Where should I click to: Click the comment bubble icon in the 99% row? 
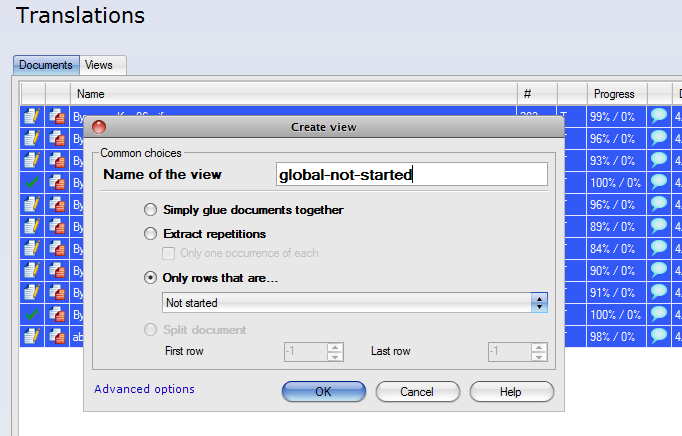[659, 116]
